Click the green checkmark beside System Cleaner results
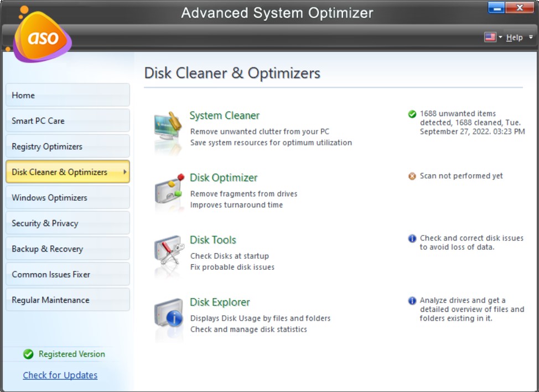The width and height of the screenshot is (539, 392). 412,114
